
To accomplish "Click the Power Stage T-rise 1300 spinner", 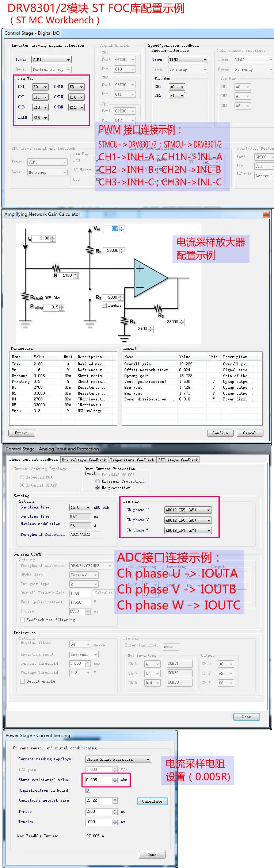I will coord(115,812).
